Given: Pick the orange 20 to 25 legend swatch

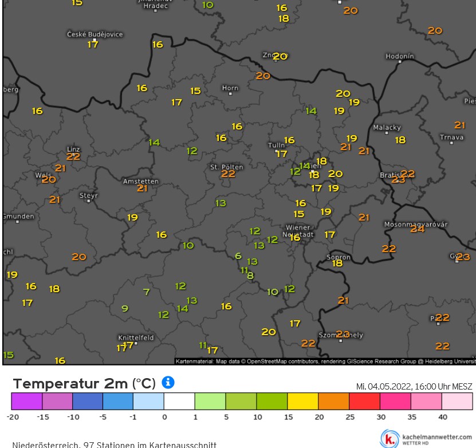Looking at the screenshot, I should point(333,401).
